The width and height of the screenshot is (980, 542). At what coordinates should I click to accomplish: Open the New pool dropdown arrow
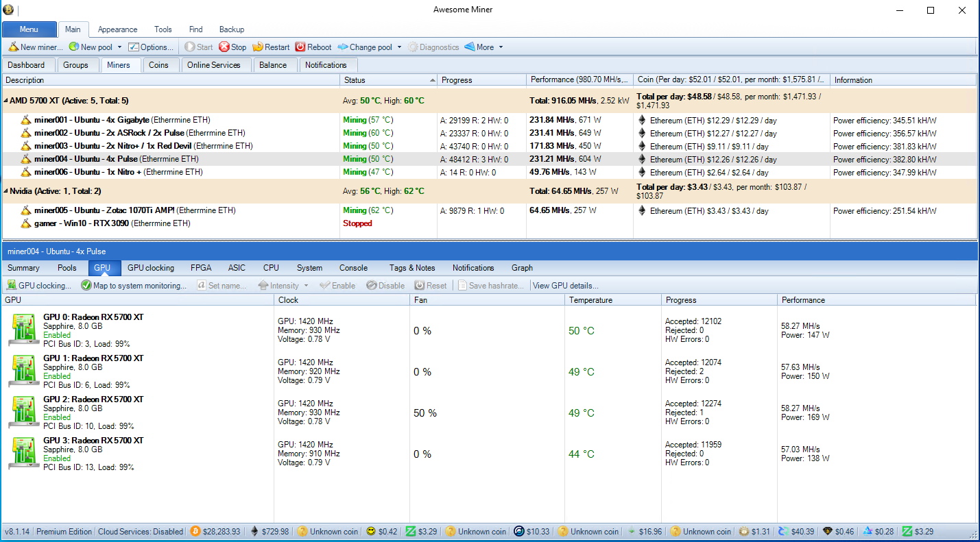tap(119, 47)
